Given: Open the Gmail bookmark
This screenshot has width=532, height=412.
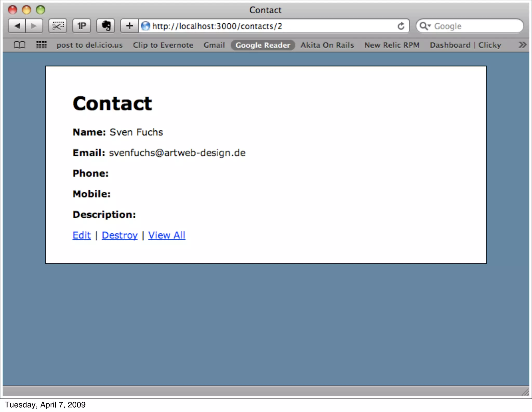Looking at the screenshot, I should (214, 45).
